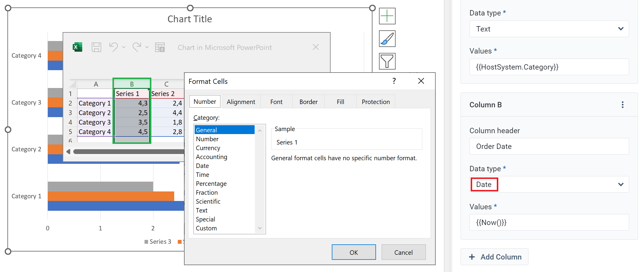Open the Column B options menu
This screenshot has height=272, width=644.
click(622, 105)
